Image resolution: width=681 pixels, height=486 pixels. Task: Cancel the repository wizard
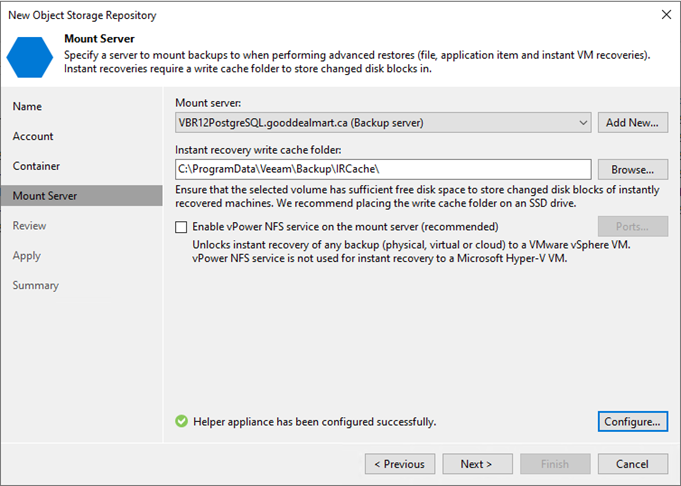coord(633,464)
